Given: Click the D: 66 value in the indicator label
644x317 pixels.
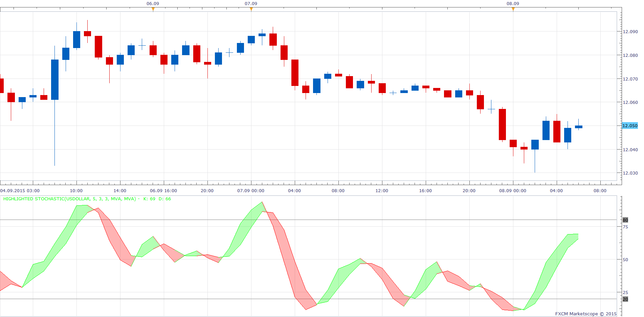Looking at the screenshot, I should [165, 199].
